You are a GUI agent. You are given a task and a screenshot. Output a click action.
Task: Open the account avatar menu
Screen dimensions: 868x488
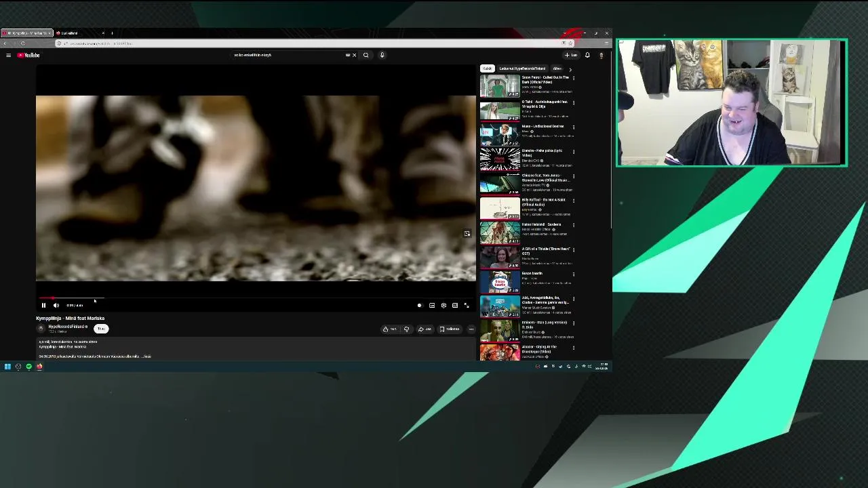click(x=601, y=55)
